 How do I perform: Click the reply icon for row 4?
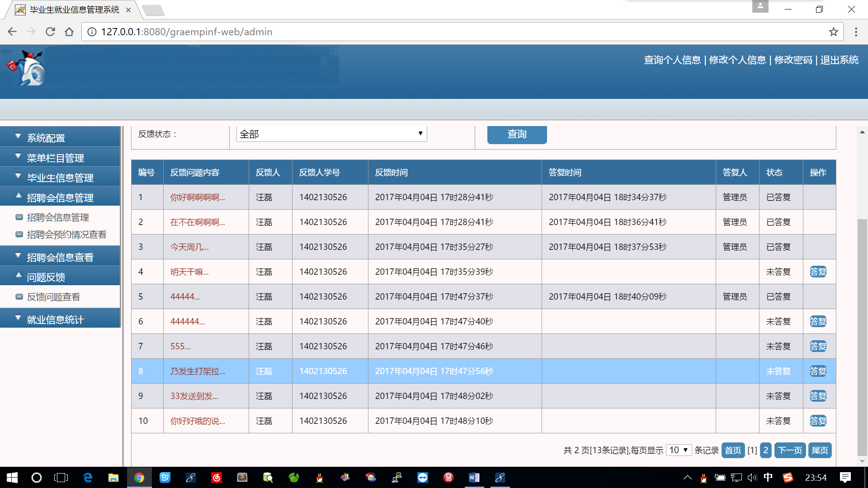tap(818, 272)
